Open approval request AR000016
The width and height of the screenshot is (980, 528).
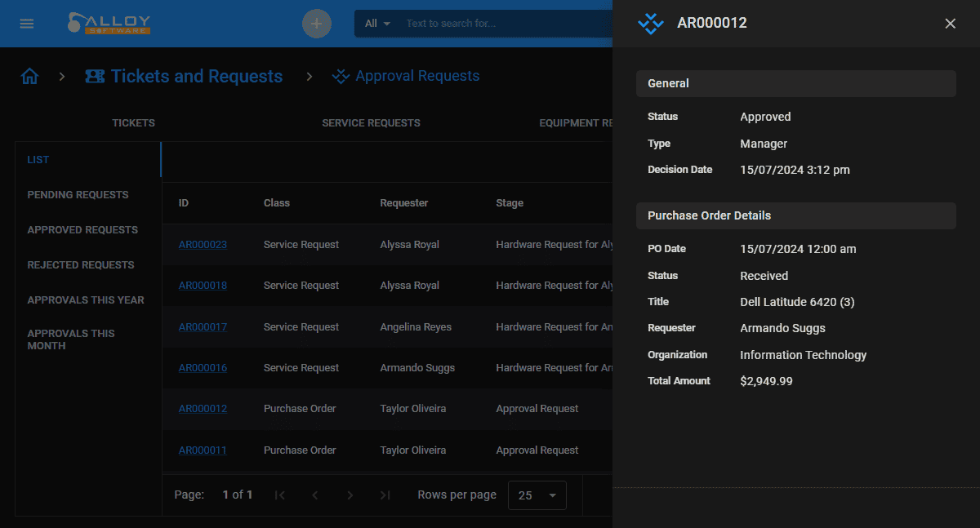[x=203, y=368]
